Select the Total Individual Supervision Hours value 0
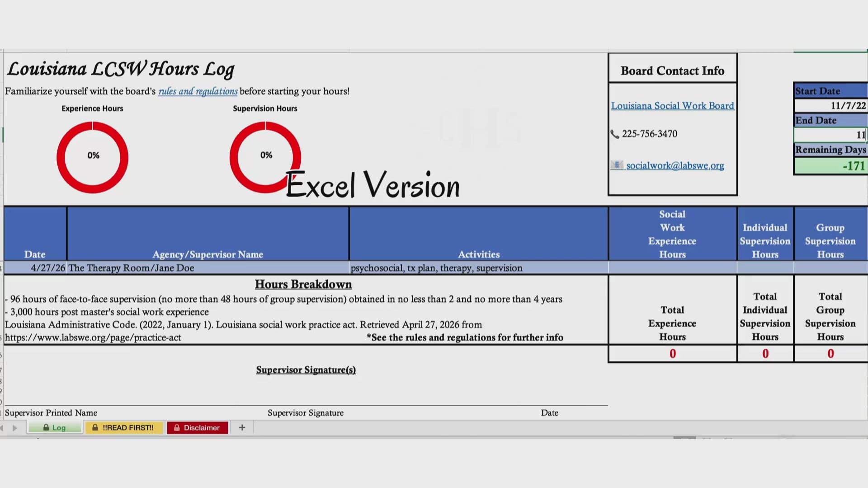Image resolution: width=868 pixels, height=488 pixels. [765, 354]
